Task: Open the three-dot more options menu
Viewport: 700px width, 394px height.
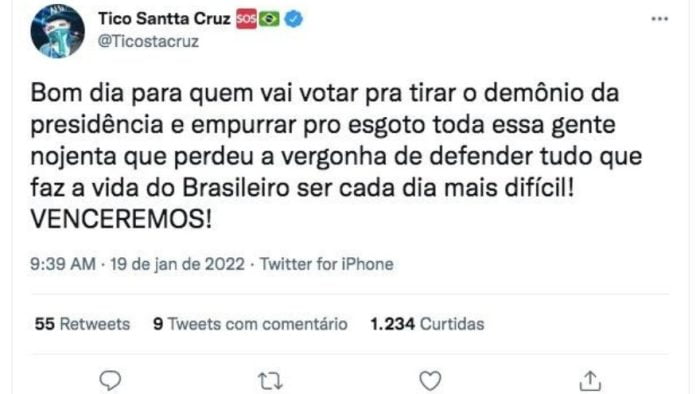Action: click(659, 19)
